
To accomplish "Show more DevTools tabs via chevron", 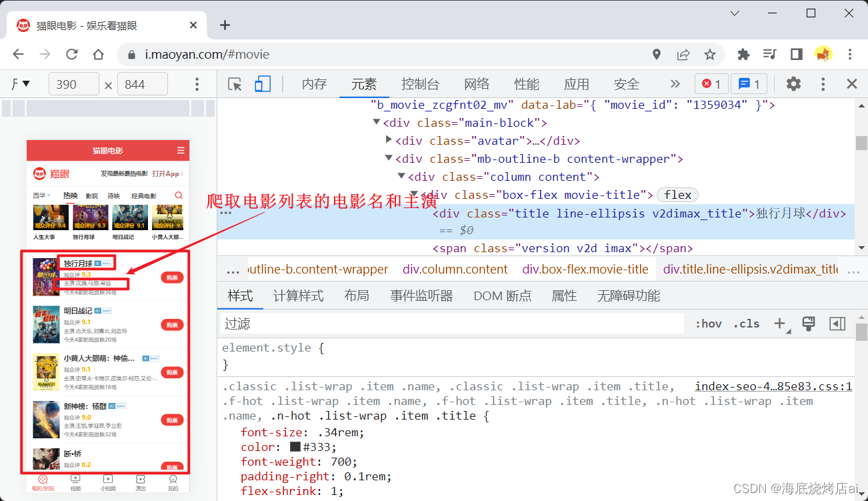I will click(x=675, y=84).
